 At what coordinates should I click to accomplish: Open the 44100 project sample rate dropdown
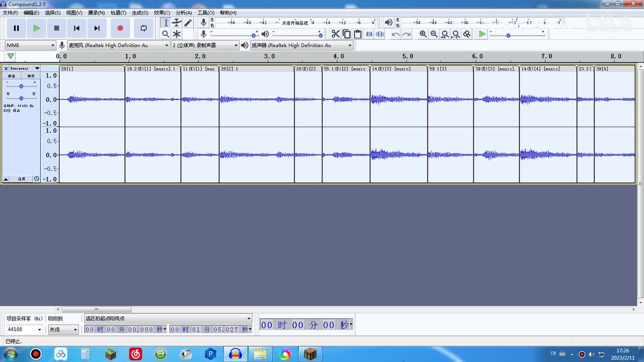pos(24,329)
